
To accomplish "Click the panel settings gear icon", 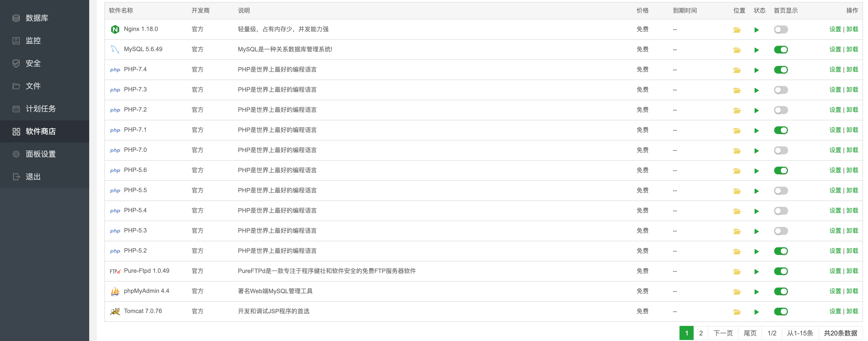I will coord(16,154).
